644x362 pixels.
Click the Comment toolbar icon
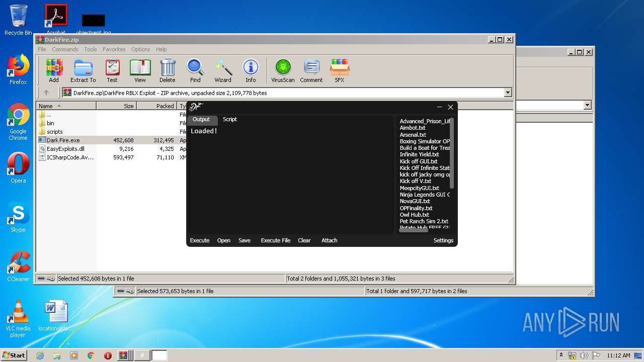pos(311,70)
